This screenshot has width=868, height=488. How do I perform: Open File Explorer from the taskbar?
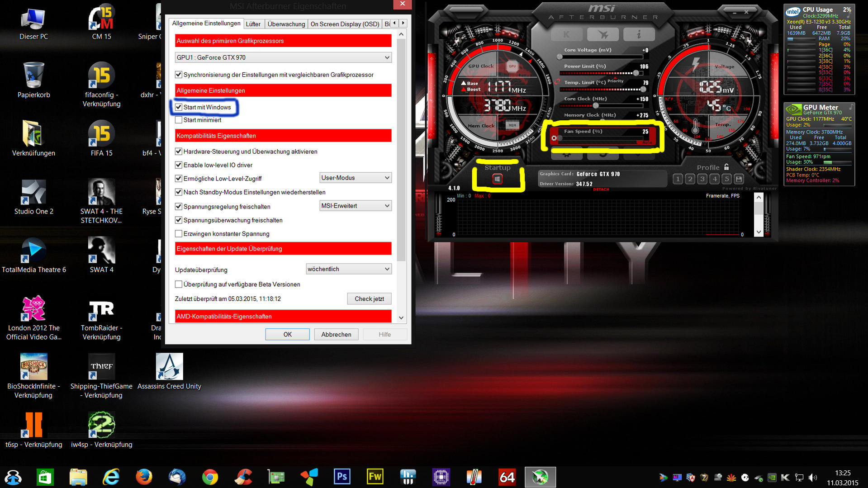click(78, 477)
